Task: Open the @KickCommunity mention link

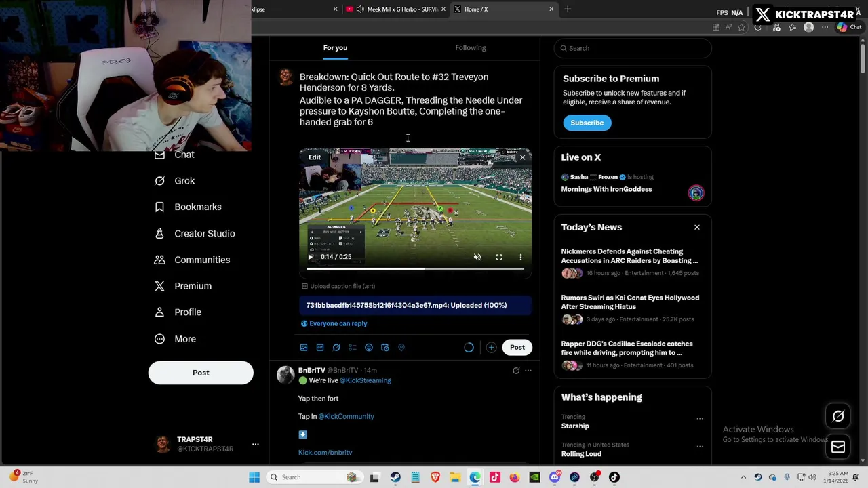Action: point(347,417)
